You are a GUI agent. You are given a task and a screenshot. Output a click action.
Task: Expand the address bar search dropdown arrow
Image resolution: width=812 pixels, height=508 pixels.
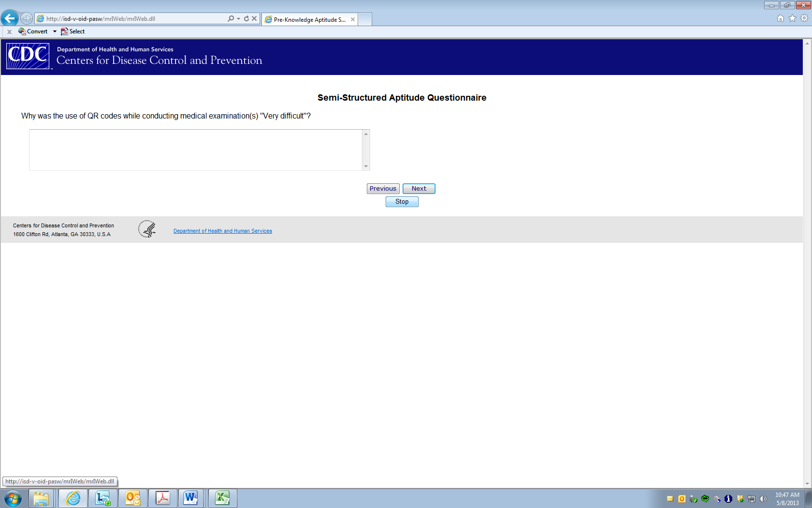coord(238,19)
